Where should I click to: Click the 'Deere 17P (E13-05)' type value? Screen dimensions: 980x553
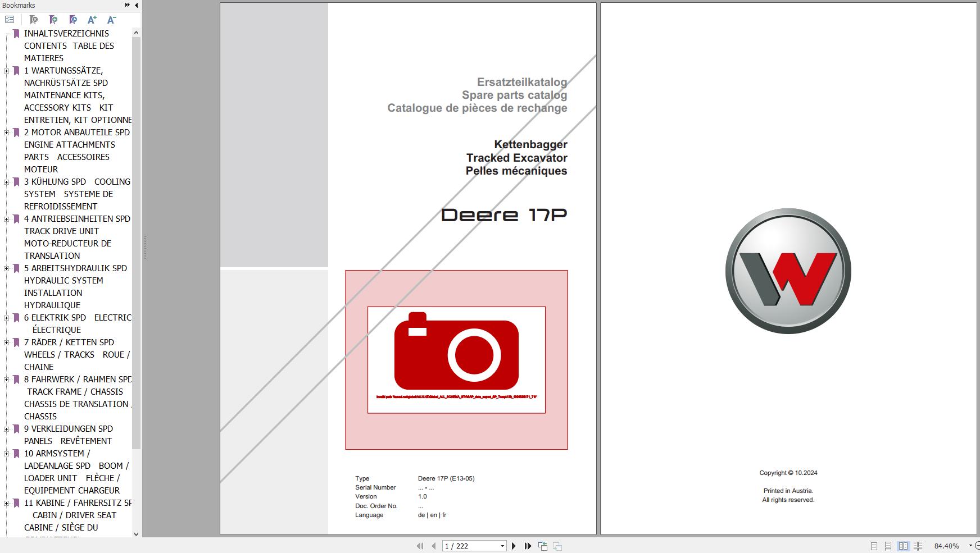[x=446, y=478]
